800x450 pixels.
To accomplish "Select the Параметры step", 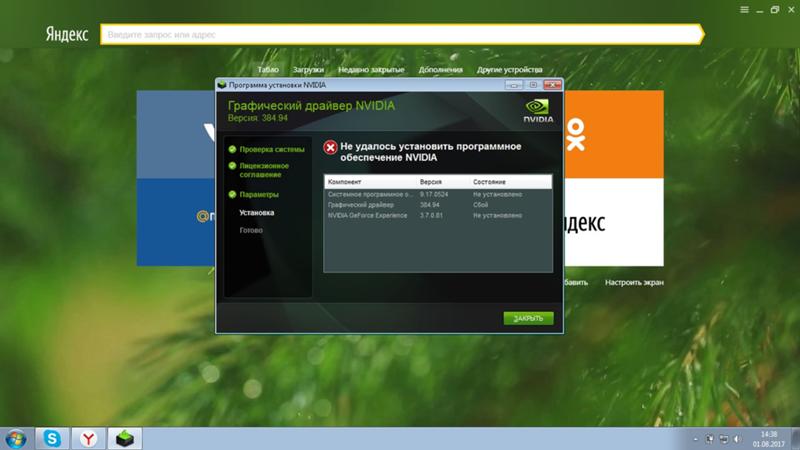I will 259,194.
